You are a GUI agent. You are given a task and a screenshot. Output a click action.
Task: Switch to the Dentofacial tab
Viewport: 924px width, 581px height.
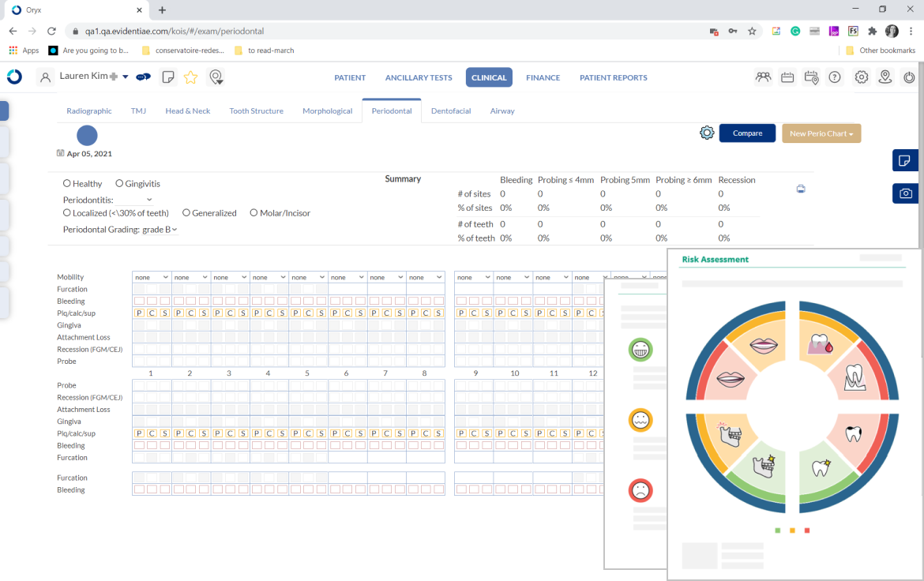[x=451, y=111]
